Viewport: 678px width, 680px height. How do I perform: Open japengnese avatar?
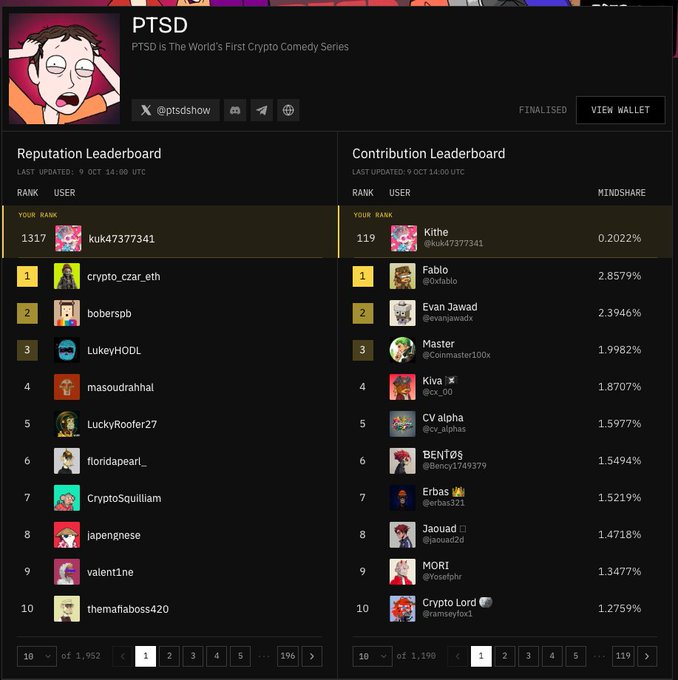67,535
